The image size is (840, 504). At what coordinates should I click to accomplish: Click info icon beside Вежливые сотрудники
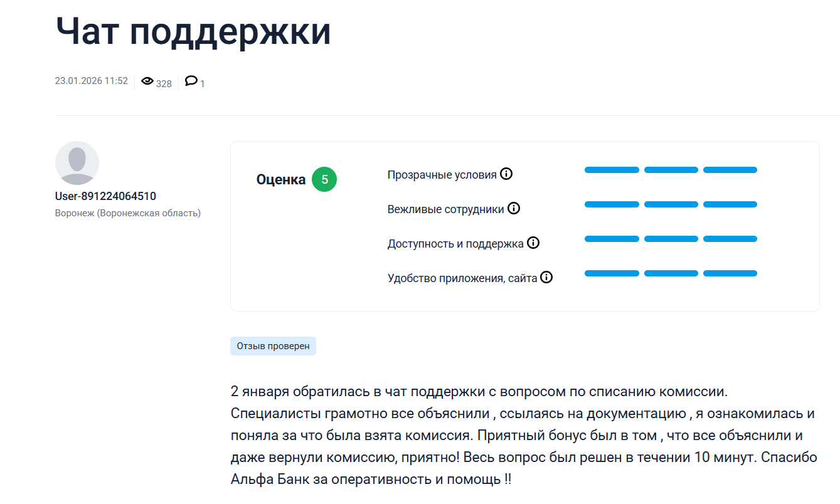click(514, 208)
